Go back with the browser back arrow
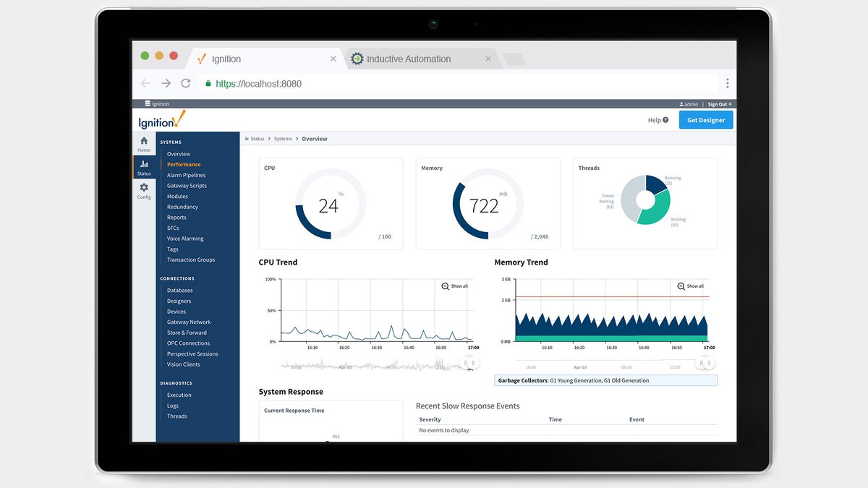The image size is (868, 488). click(145, 84)
